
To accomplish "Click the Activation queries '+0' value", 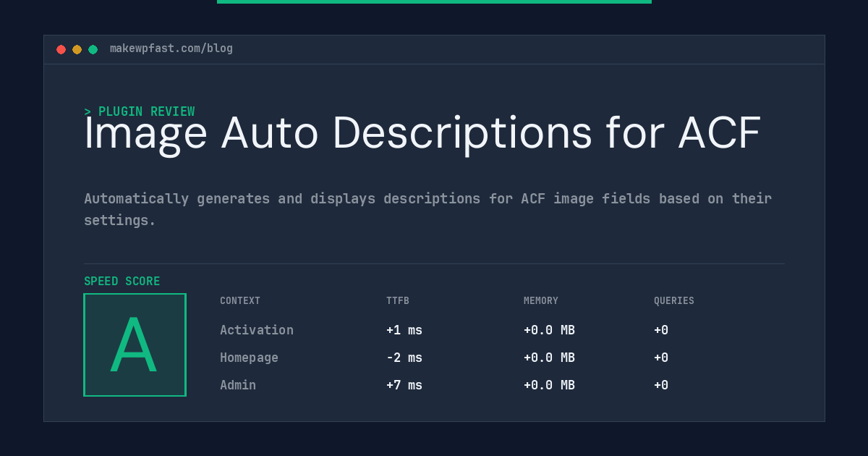I will pos(661,330).
